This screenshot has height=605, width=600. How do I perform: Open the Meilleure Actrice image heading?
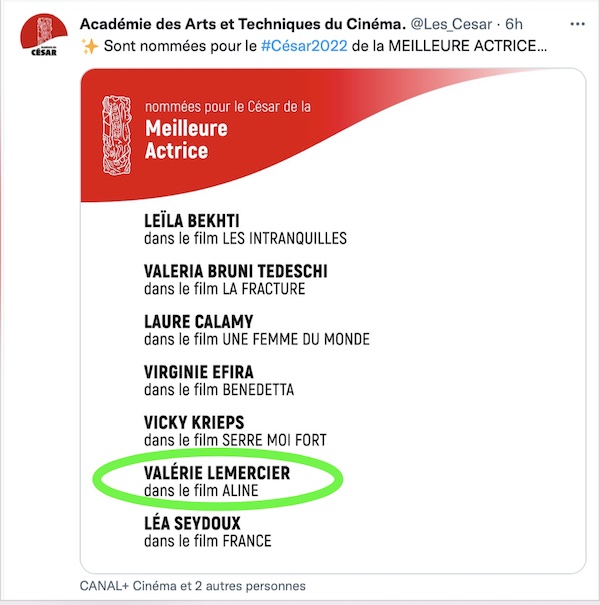(186, 139)
